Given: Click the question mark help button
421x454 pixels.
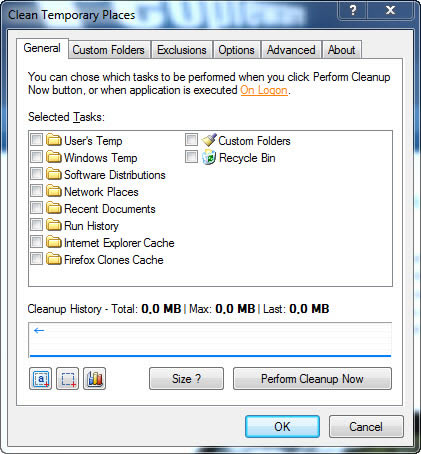Looking at the screenshot, I should pos(353,11).
